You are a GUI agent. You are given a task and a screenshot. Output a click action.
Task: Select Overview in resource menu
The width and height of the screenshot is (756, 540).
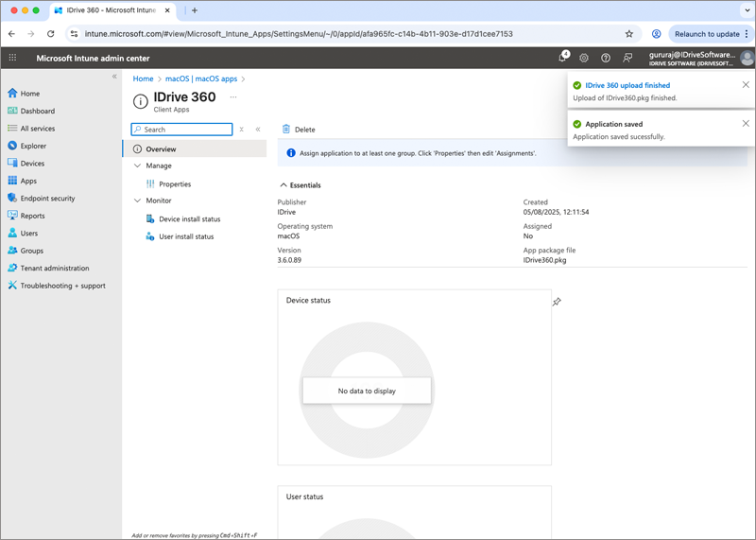click(195, 148)
